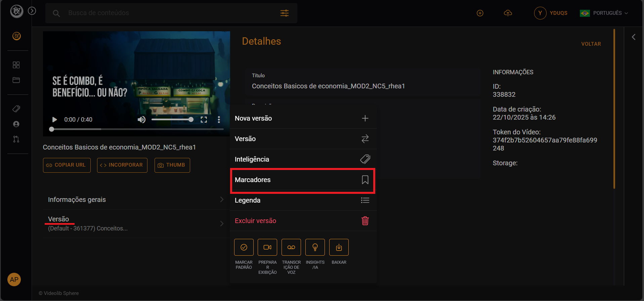The image size is (644, 301).
Task: Open the search filter sliders icon
Action: (285, 13)
